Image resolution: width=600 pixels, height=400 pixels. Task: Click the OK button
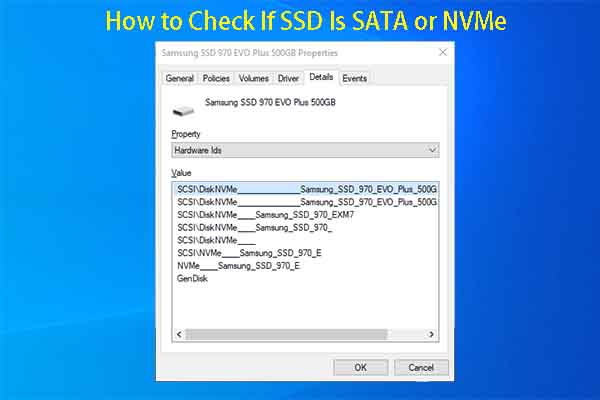360,367
